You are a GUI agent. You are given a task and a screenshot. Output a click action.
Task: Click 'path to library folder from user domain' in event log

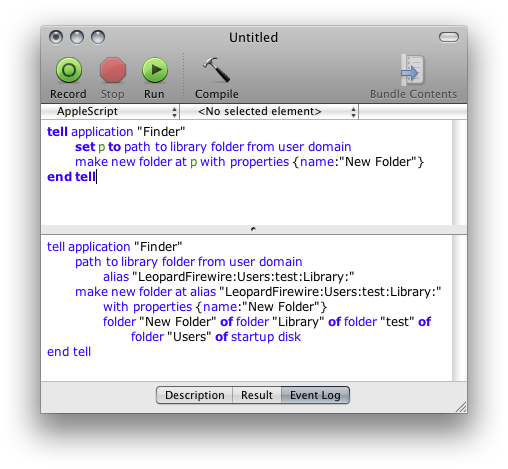(189, 262)
